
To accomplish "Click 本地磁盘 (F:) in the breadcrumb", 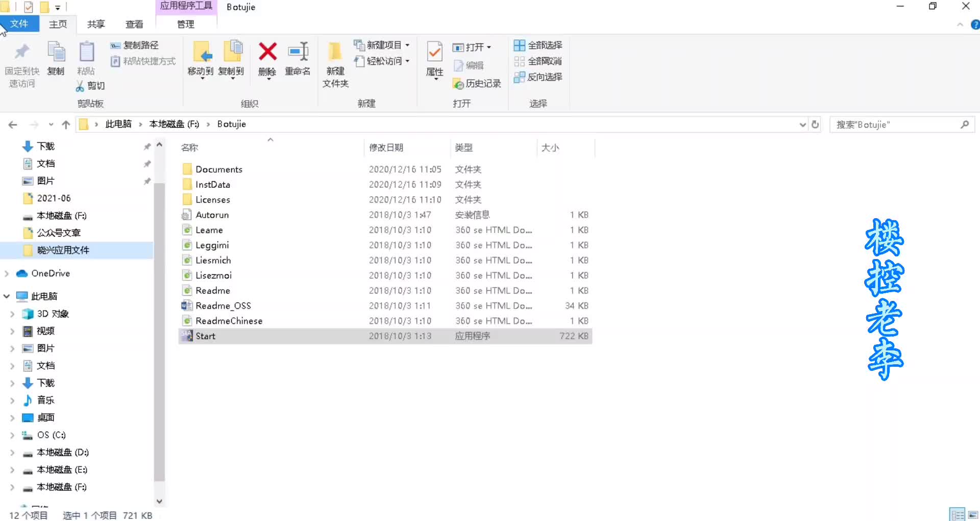I will point(174,124).
